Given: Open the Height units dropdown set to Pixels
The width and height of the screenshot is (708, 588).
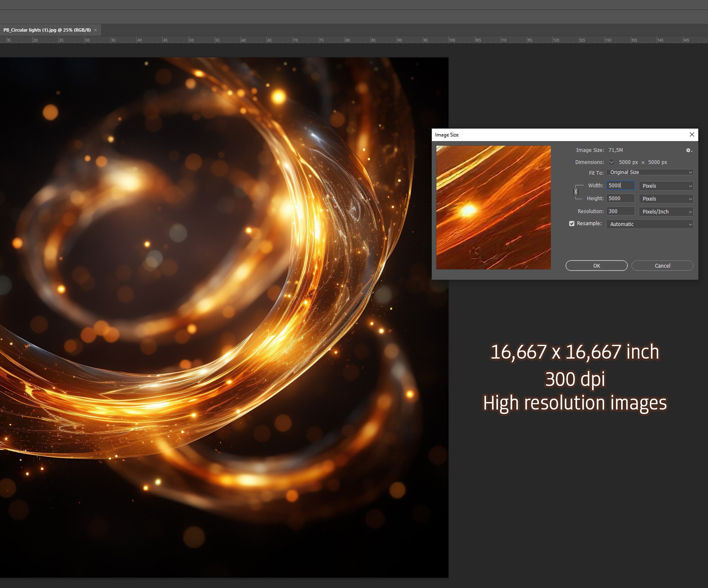Looking at the screenshot, I should pos(666,199).
